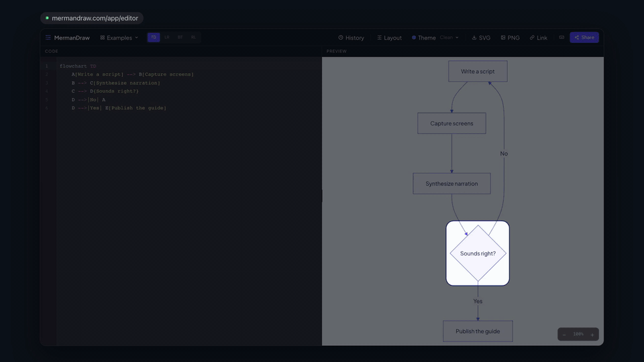Screen dimensions: 644x362
Task: Select the 'Capture screens' node
Action: click(x=451, y=123)
